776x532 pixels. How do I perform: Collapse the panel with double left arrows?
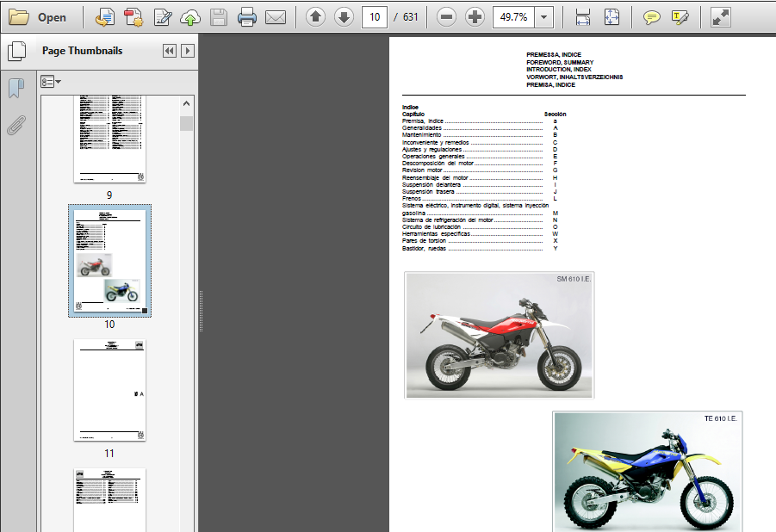point(170,51)
